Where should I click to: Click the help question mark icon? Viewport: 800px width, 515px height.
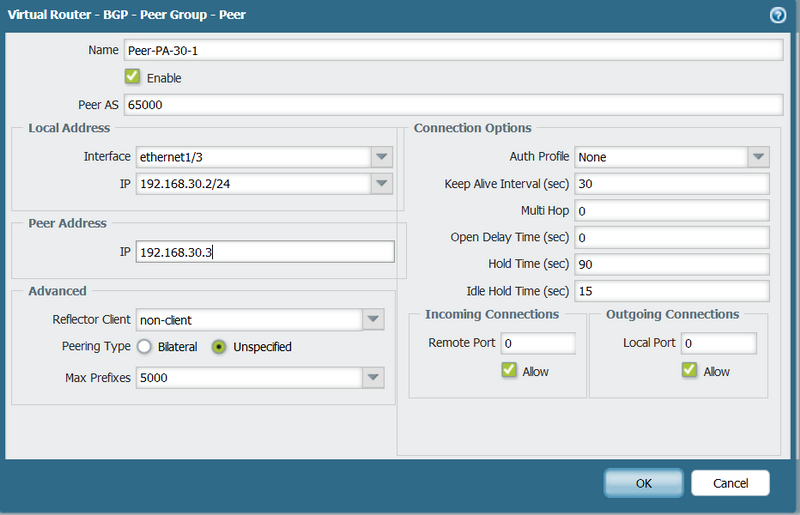(777, 15)
